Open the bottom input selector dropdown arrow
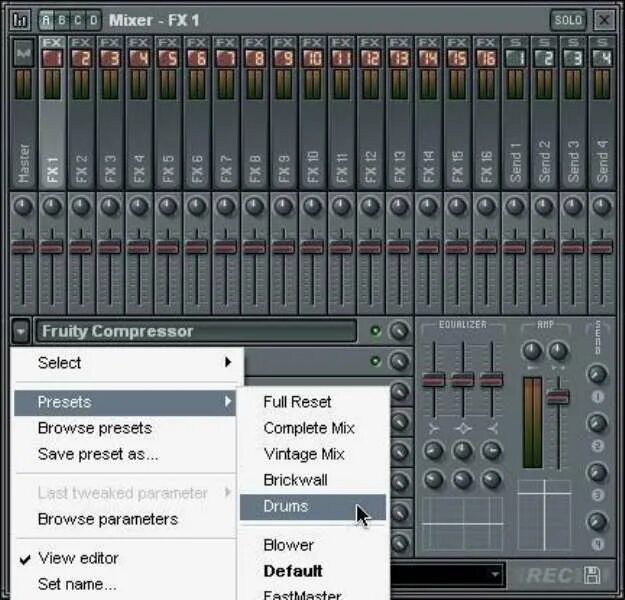Image resolution: width=625 pixels, height=600 pixels. pyautogui.click(x=495, y=574)
